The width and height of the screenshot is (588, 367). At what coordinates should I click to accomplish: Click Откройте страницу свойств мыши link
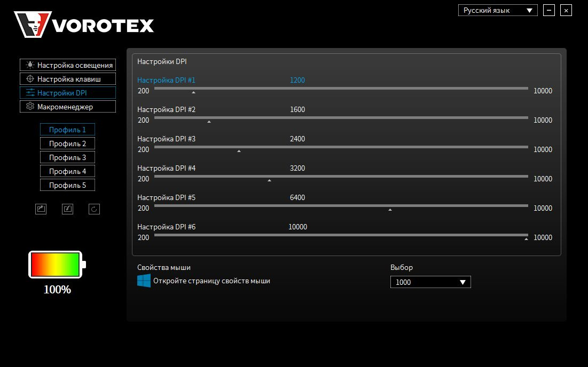click(211, 281)
